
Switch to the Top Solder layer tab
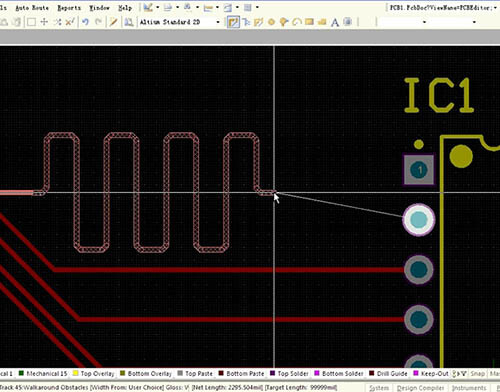click(x=289, y=374)
